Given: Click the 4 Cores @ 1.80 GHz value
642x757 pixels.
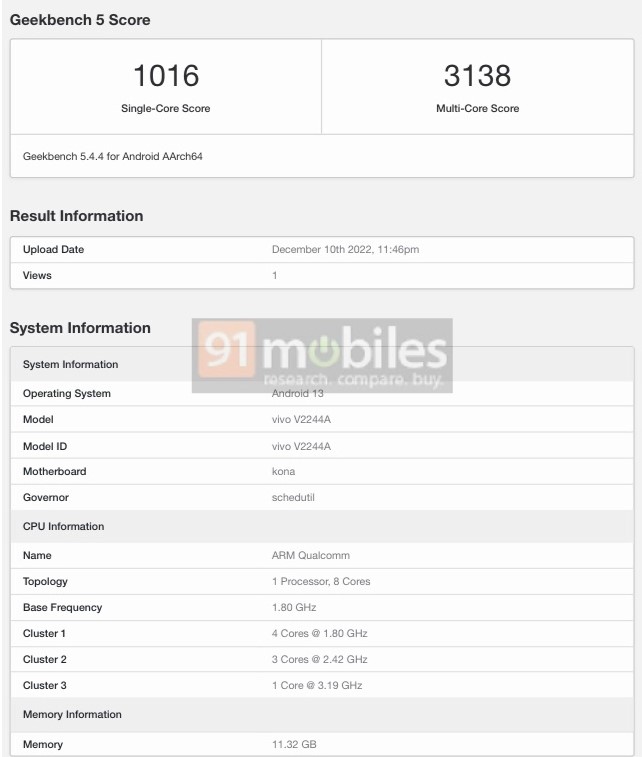Looking at the screenshot, I should pos(320,634).
